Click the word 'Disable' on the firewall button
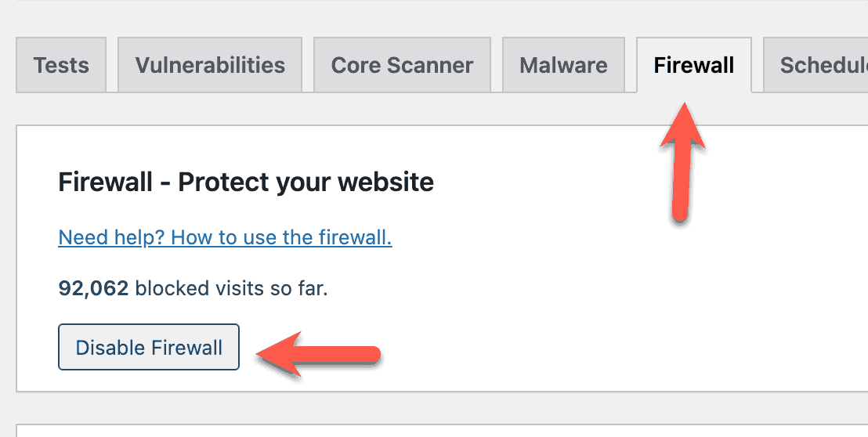This screenshot has width=868, height=437. [110, 348]
